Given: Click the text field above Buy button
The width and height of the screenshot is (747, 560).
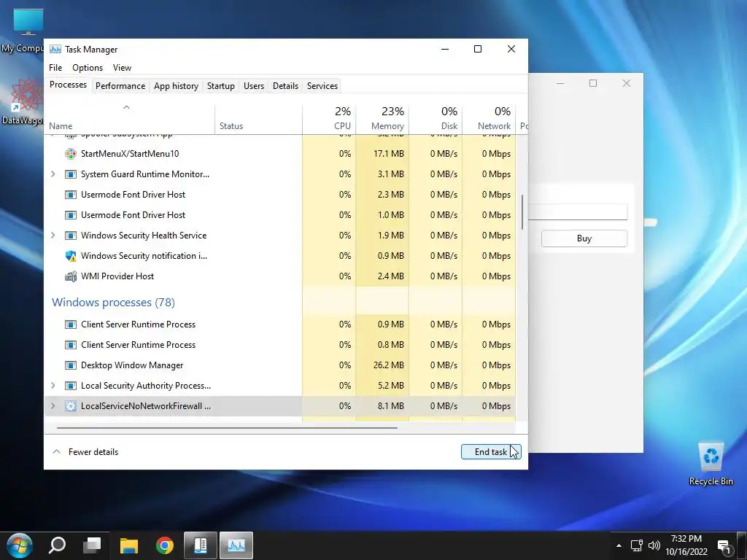Looking at the screenshot, I should click(578, 212).
